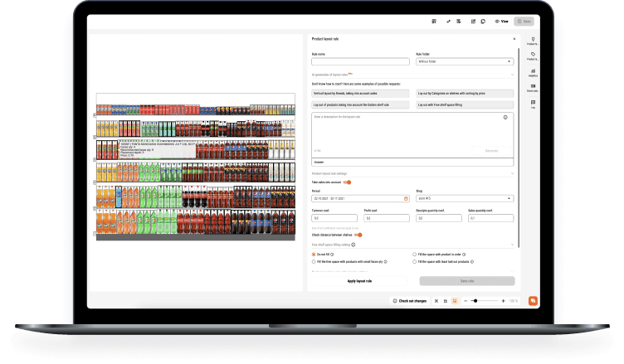
Task: Click the Check out changes button
Action: coord(409,300)
